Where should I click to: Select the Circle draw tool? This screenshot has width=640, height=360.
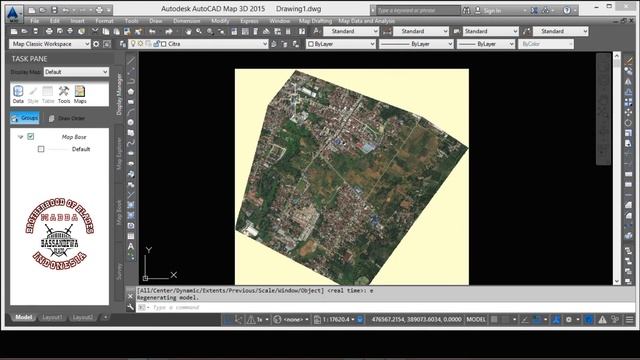pos(131,122)
